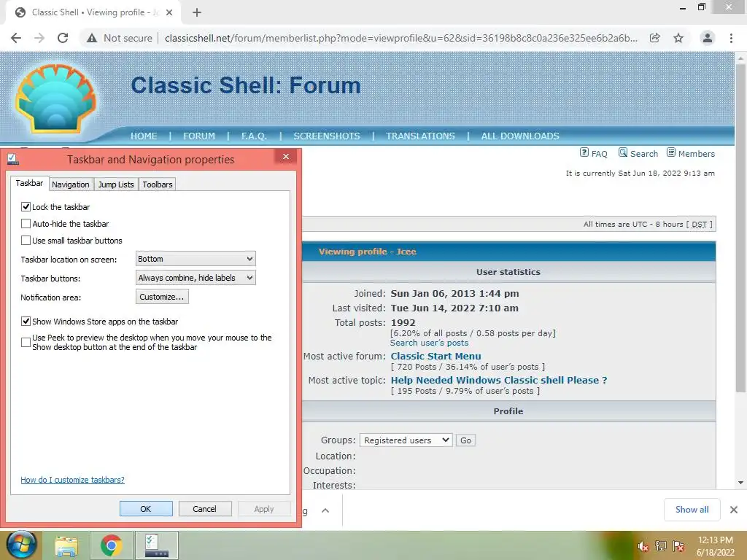Click the Classic Shell shell logo

55,99
